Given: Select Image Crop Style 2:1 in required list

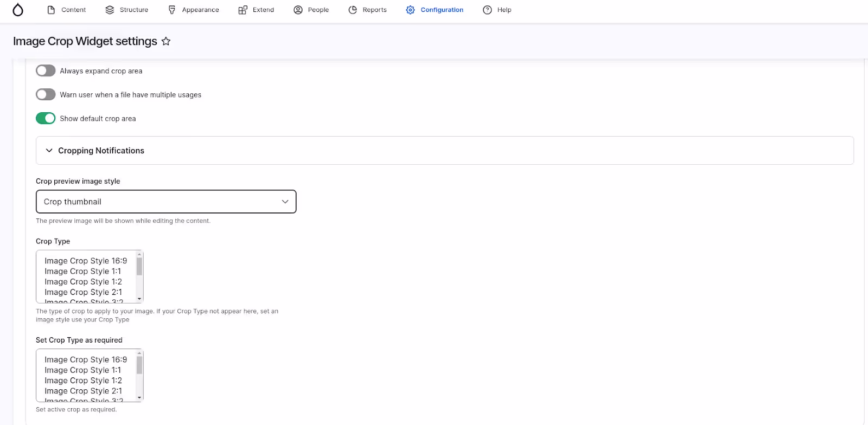Looking at the screenshot, I should point(84,391).
